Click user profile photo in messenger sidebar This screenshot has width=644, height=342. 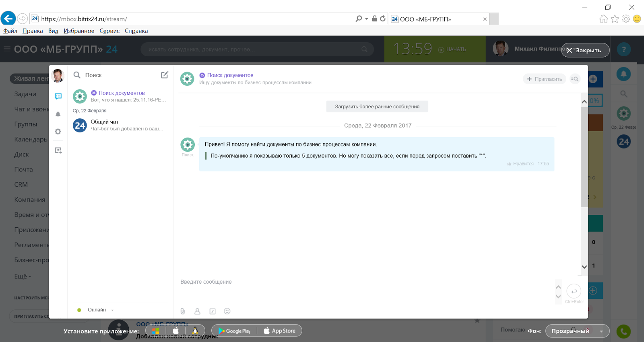[58, 75]
